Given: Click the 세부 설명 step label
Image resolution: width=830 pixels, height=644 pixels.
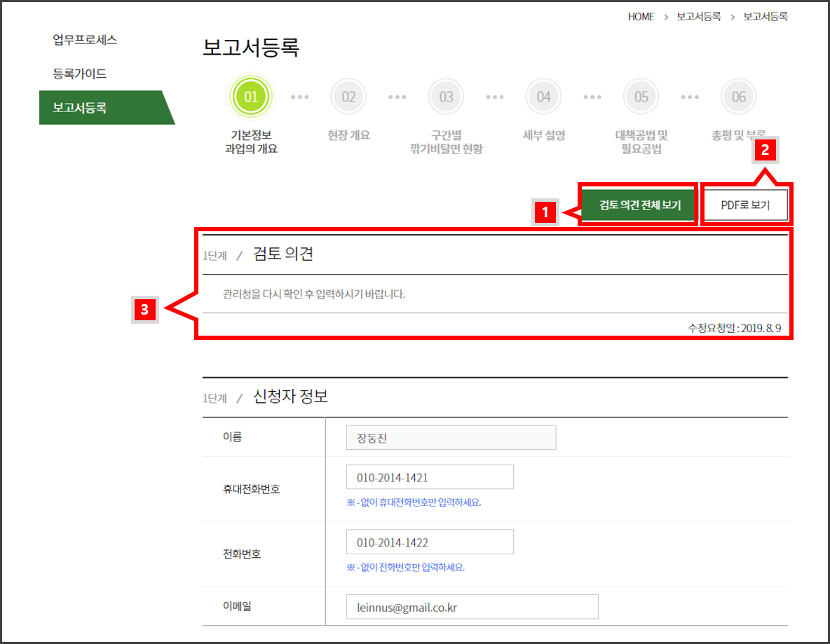Looking at the screenshot, I should (543, 135).
